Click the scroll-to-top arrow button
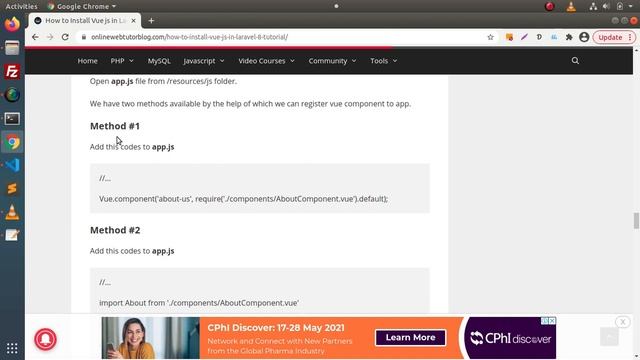Image resolution: width=640 pixels, height=360 pixels. point(609,336)
